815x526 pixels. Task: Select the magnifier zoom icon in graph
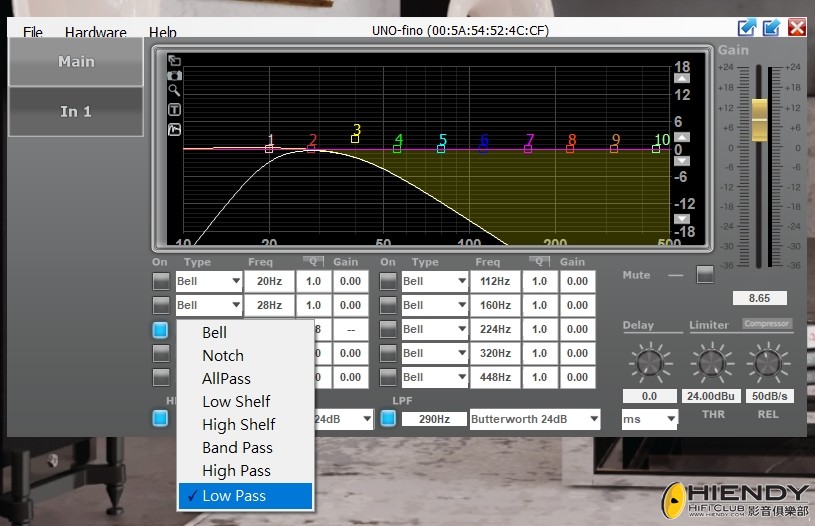174,90
